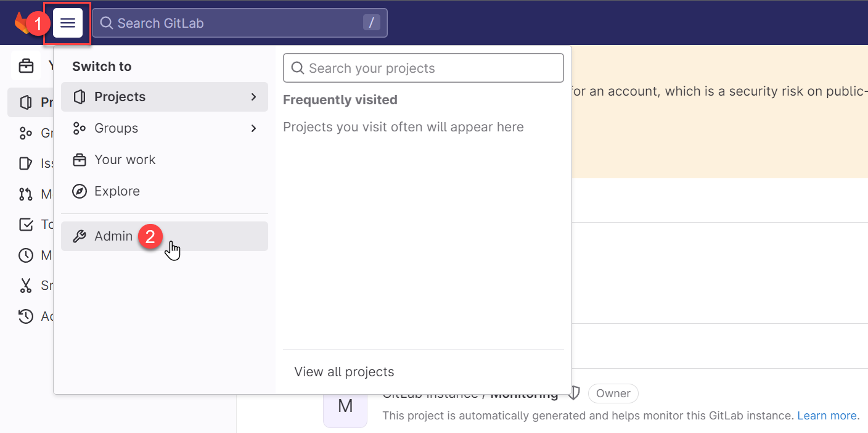Click the sidebar Snippets scissors icon

click(x=26, y=286)
